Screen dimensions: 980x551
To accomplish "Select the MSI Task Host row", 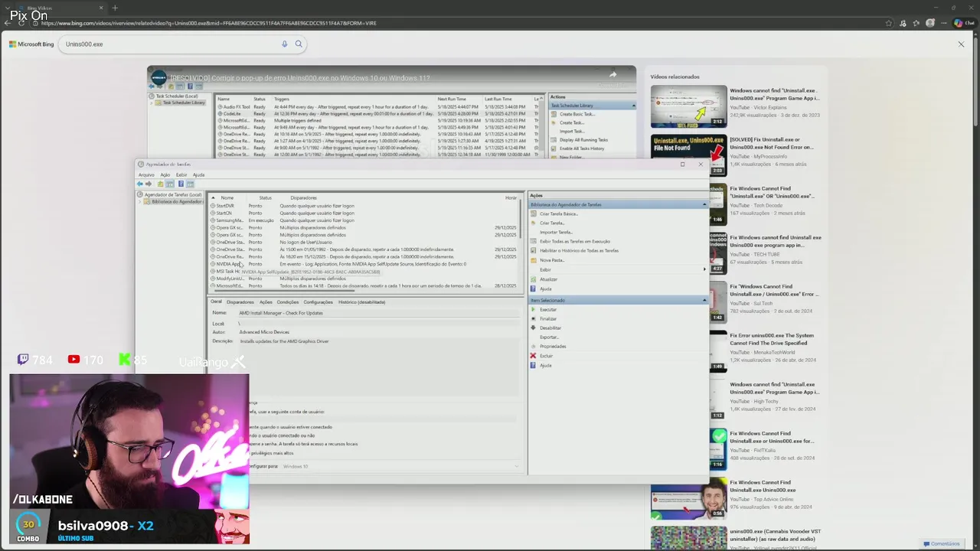I will click(364, 271).
